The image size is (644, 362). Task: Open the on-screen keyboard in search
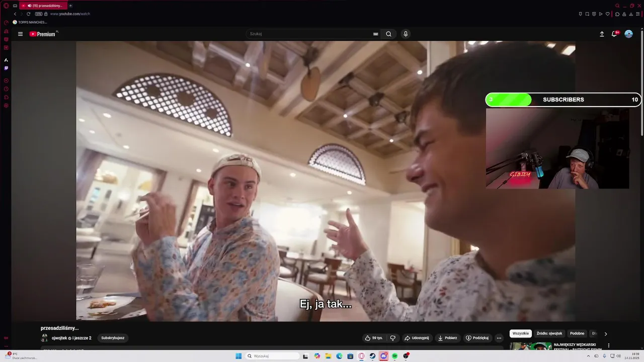pos(375,34)
